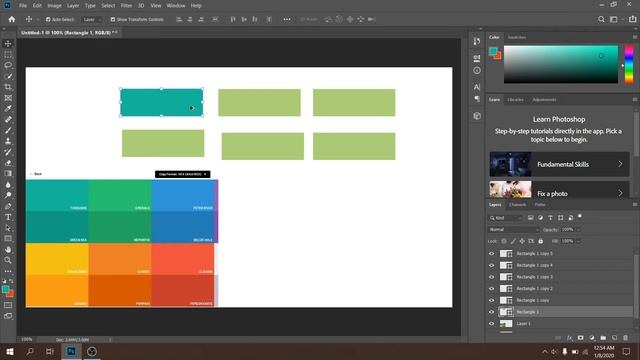Viewport: 640px width, 360px height.
Task: Select the Horizontal Type tool
Action: point(8,217)
